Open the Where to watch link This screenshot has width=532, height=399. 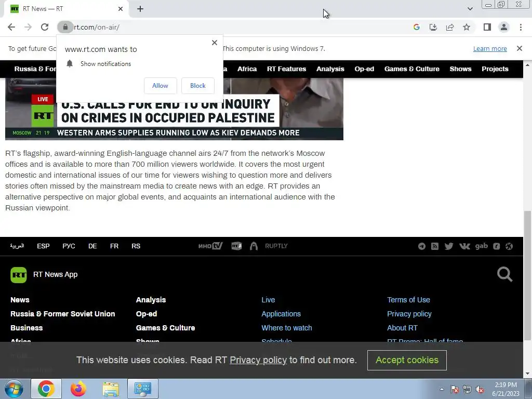coord(287,328)
